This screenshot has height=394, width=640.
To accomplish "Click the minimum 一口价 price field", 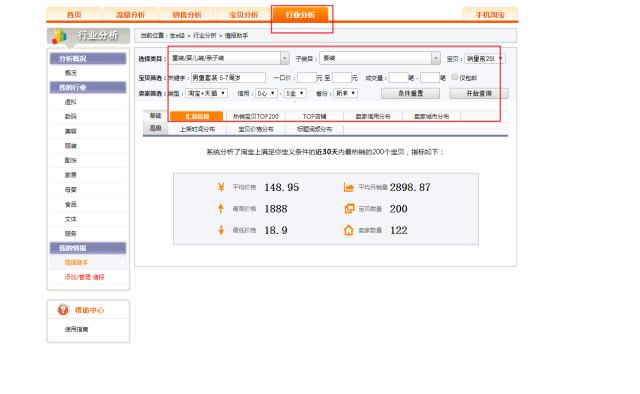I will pos(307,78).
